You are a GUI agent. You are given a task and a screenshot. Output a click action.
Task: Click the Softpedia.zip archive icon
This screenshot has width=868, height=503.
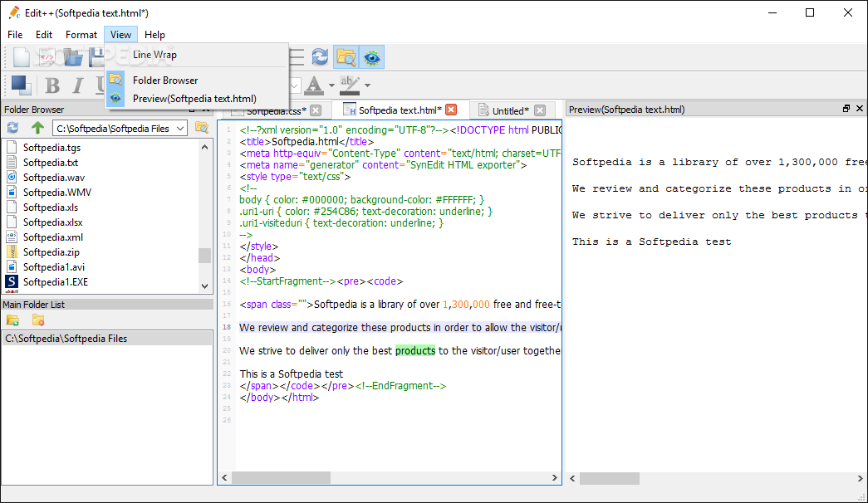pos(12,251)
